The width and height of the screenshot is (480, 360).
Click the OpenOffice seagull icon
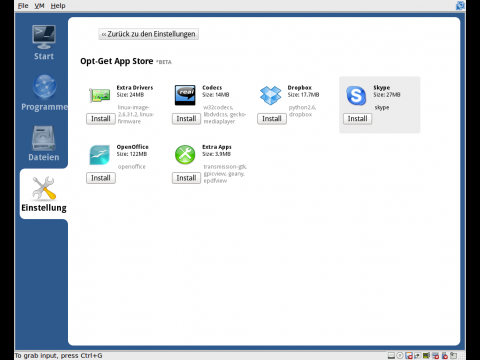click(x=99, y=155)
